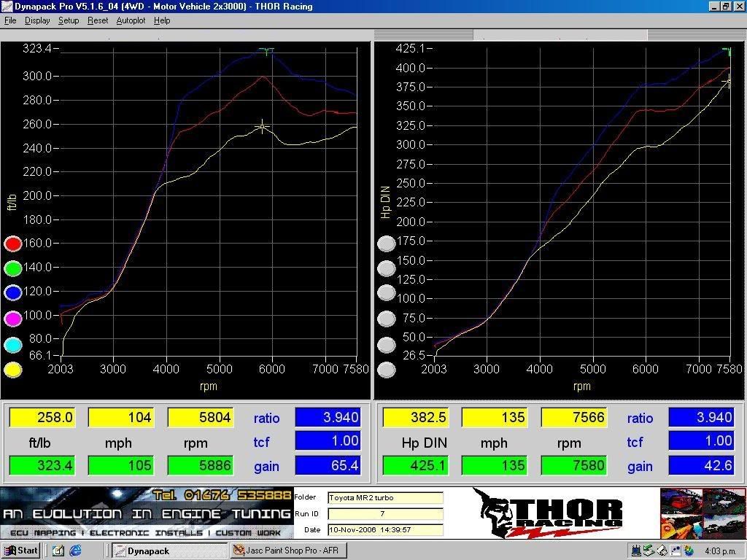Click the horsepower ratio value 3.940
Viewport: 747px width, 560px height.
point(701,417)
